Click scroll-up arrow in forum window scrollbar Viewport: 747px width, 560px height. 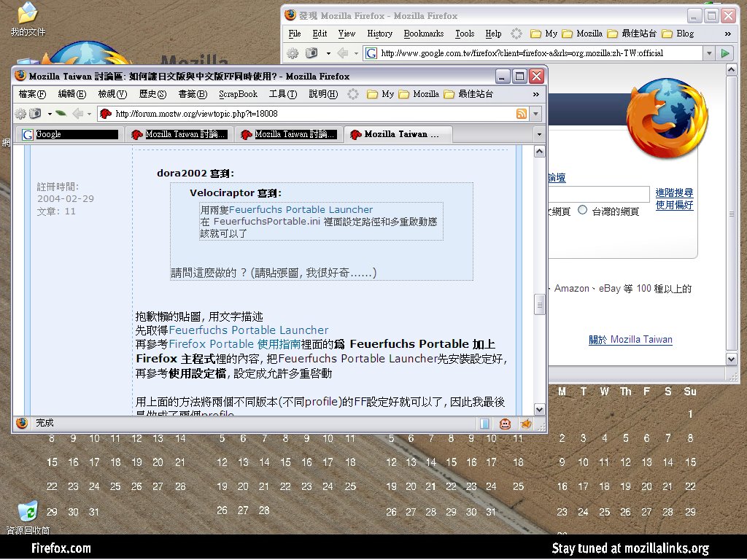coord(539,152)
